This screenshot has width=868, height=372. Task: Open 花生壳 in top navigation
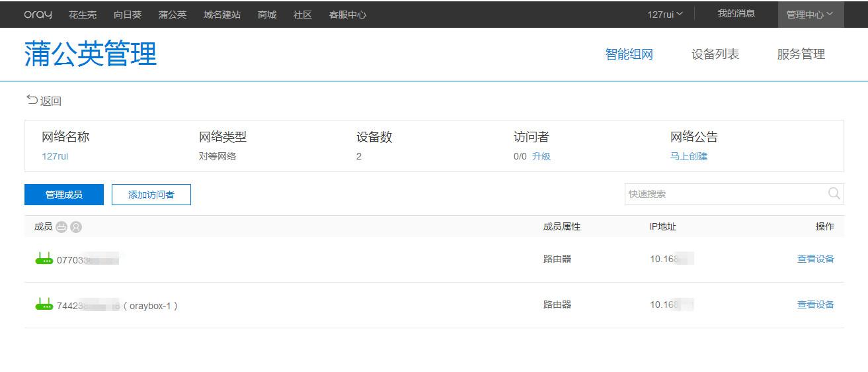pos(83,15)
